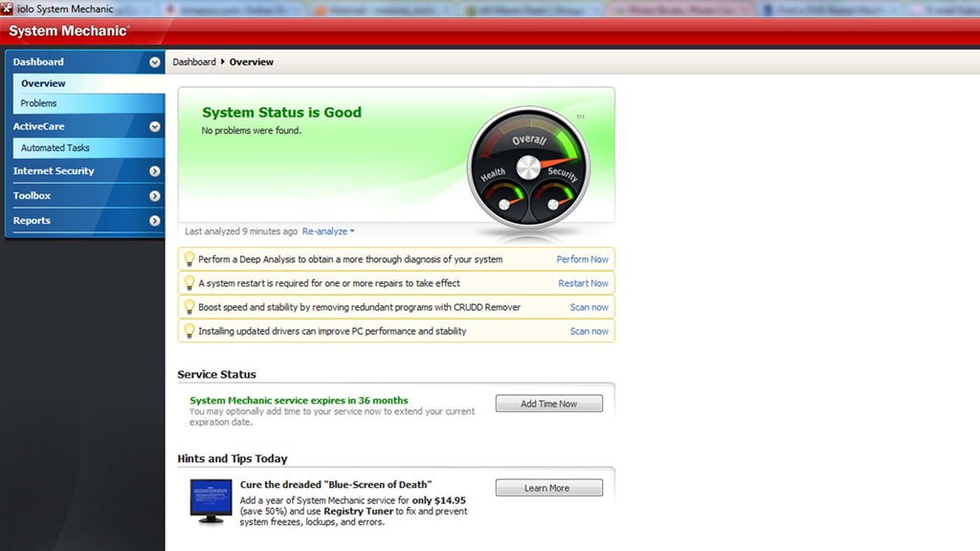Click Dashboard in the breadcrumb
This screenshot has height=551, width=980.
coord(194,62)
